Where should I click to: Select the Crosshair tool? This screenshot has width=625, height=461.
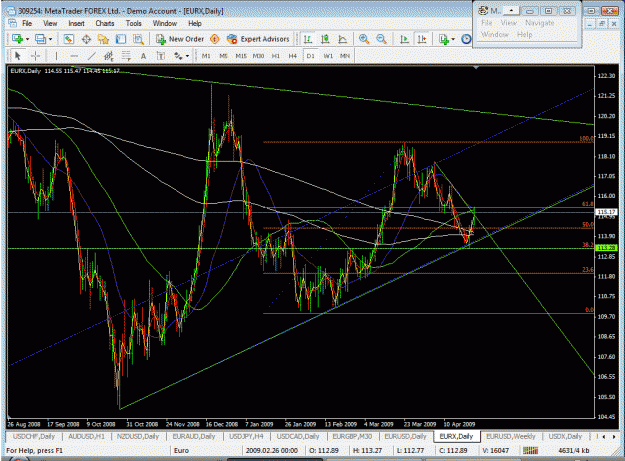pyautogui.click(x=35, y=56)
